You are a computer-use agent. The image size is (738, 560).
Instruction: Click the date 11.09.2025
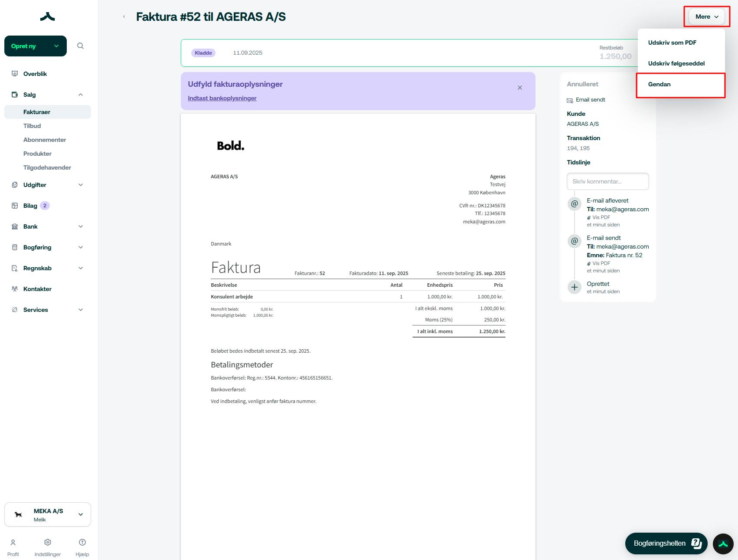point(248,53)
